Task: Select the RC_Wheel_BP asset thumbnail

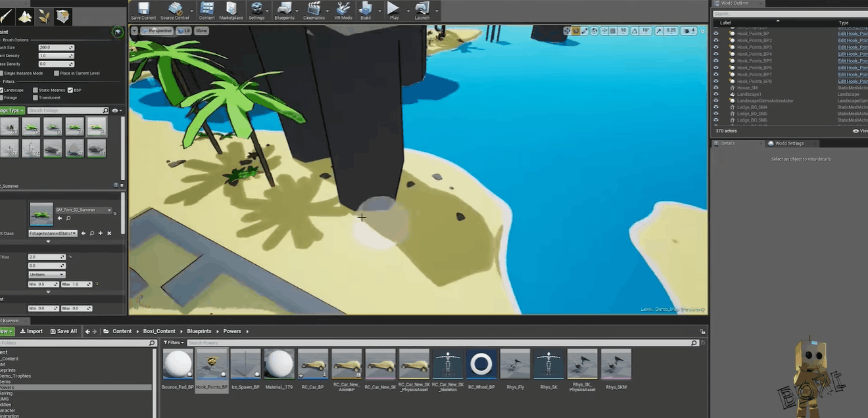Action: click(481, 363)
